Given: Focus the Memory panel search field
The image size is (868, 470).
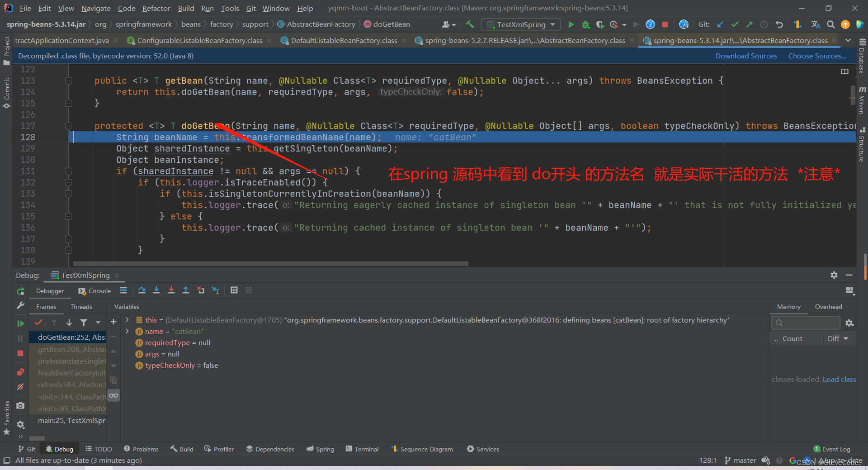Looking at the screenshot, I should [806, 323].
